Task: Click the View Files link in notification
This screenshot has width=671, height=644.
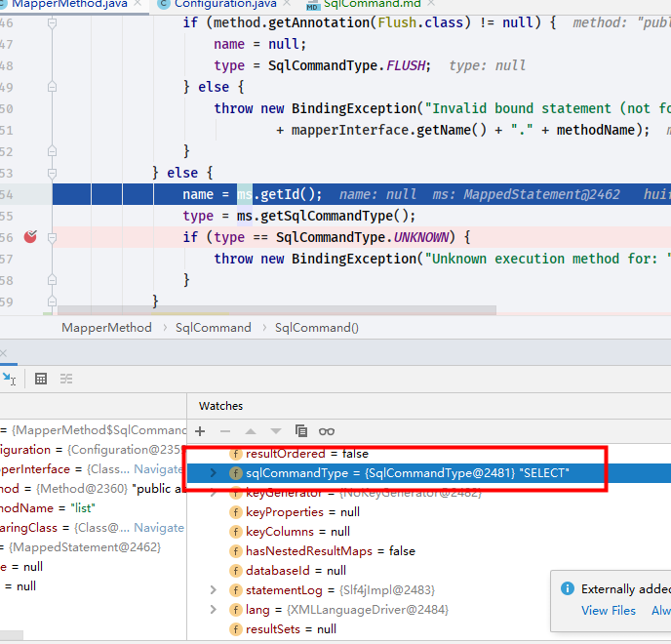Action: point(608,611)
